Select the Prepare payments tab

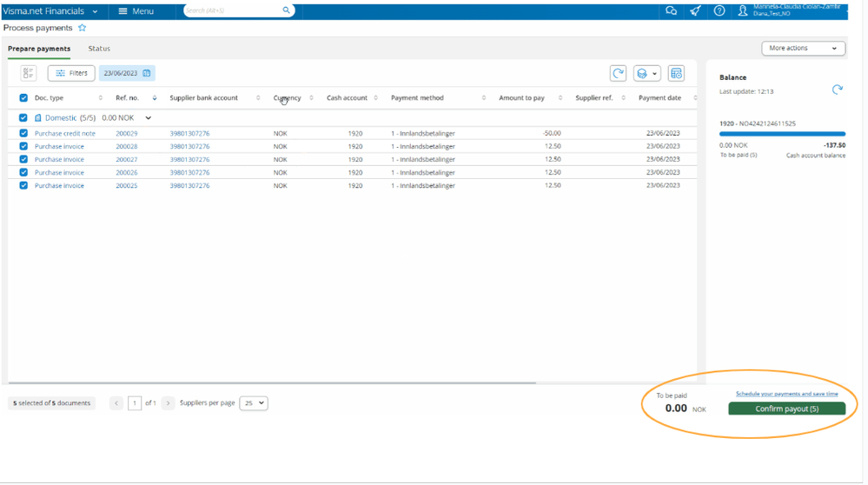coord(39,49)
